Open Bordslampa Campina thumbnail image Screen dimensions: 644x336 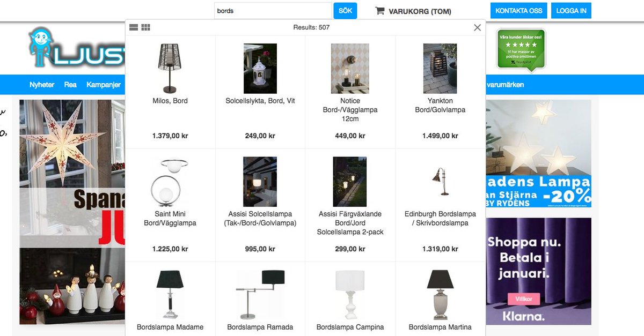[350, 295]
